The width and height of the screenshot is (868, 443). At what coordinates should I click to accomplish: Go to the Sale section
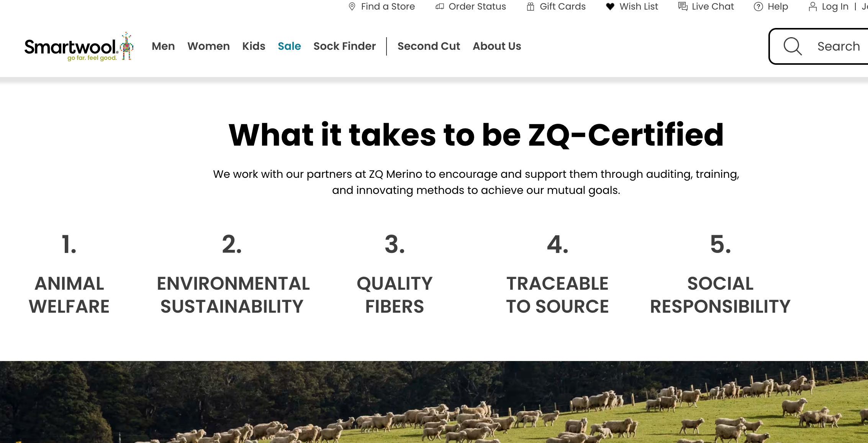point(289,46)
